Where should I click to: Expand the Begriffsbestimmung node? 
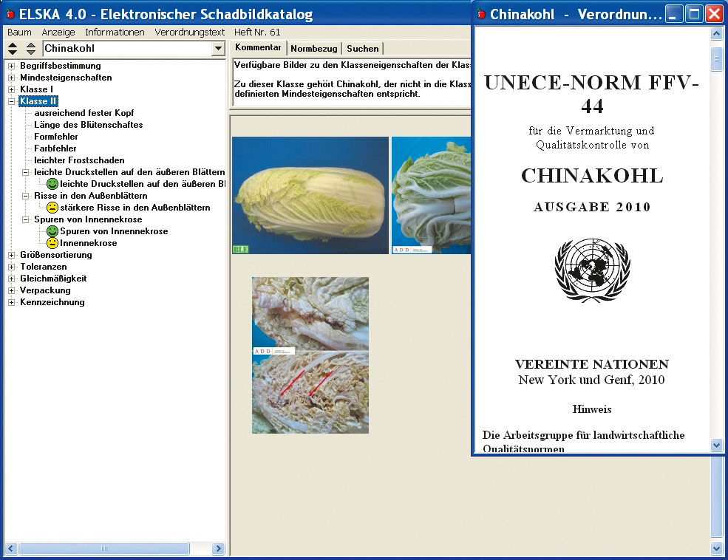click(x=12, y=66)
